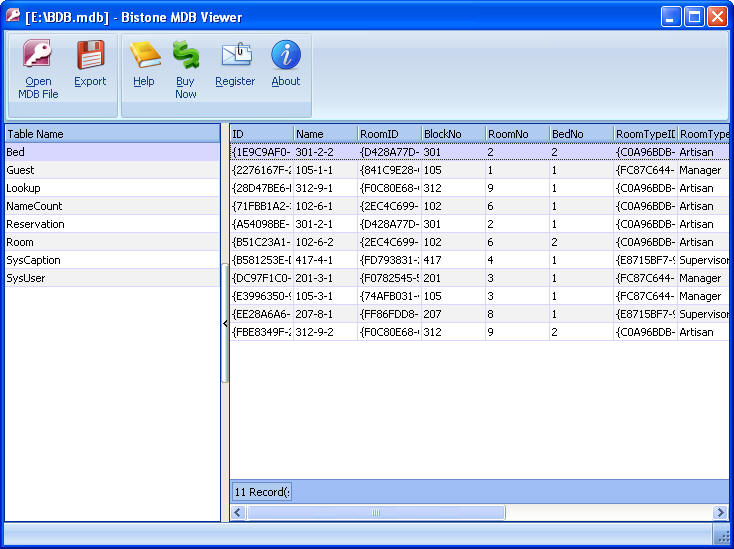The height and width of the screenshot is (549, 734).
Task: Click RoomID cell {FF86FDD8-
Action: pos(390,314)
